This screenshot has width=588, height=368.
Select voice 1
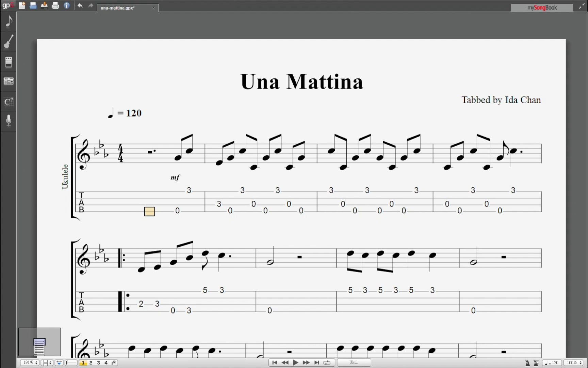(x=83, y=363)
